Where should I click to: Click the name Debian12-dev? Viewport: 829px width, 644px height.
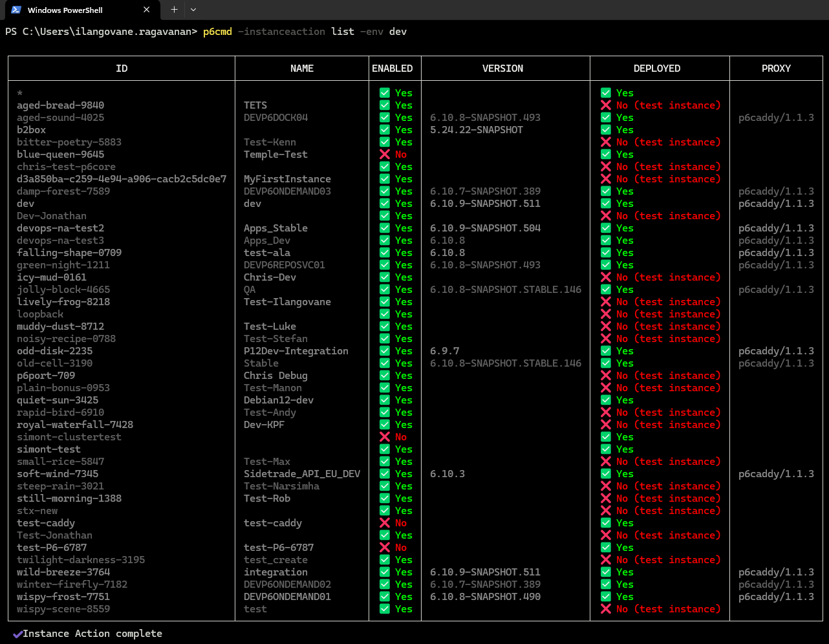(x=279, y=400)
